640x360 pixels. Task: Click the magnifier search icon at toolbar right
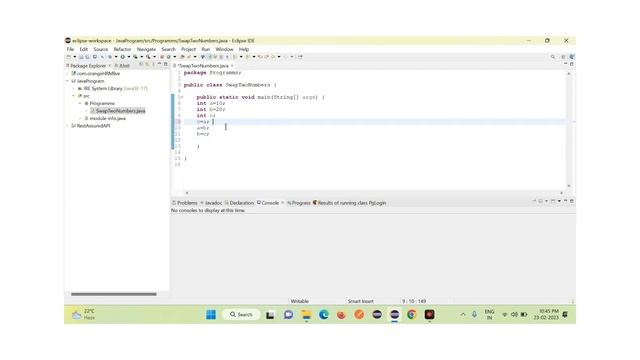(x=553, y=57)
